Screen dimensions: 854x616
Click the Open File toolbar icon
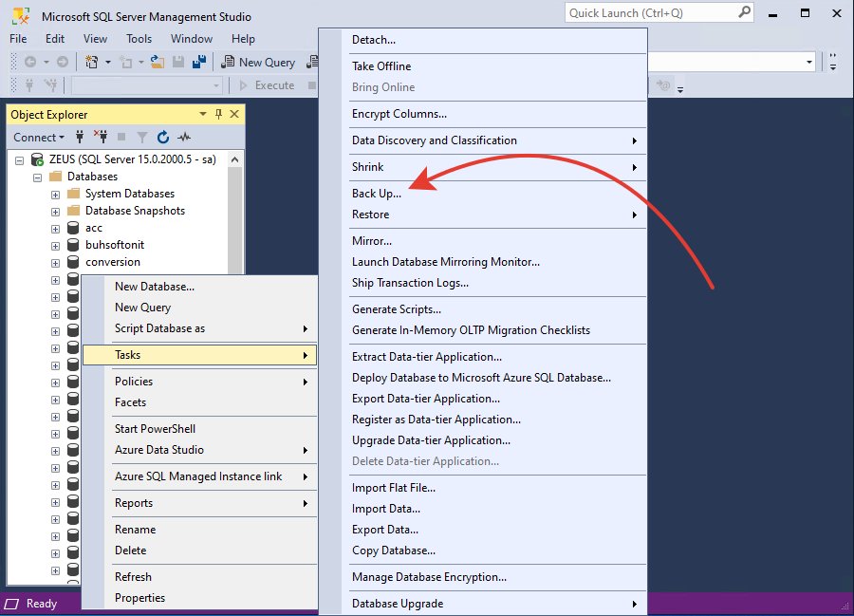155,62
